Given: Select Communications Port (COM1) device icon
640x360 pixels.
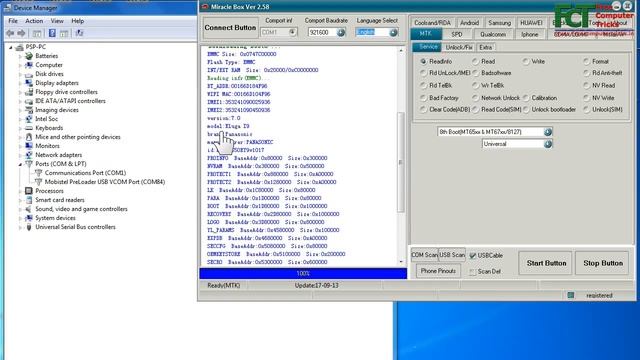Looking at the screenshot, I should click(38, 173).
